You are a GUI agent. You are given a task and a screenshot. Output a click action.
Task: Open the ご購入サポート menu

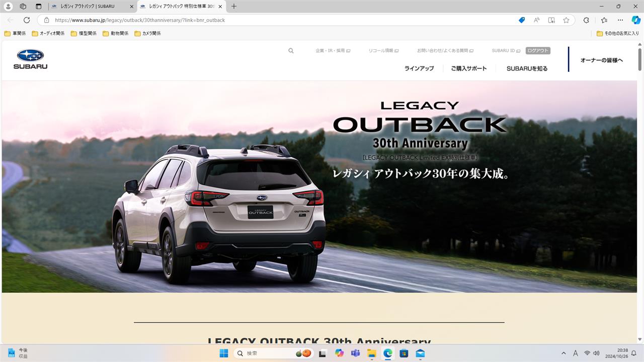pos(469,68)
